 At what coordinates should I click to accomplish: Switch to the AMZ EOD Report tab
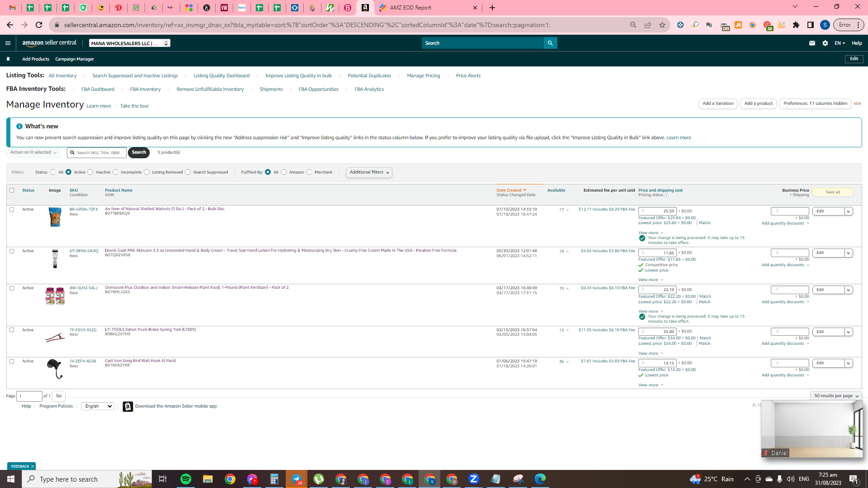click(x=427, y=8)
